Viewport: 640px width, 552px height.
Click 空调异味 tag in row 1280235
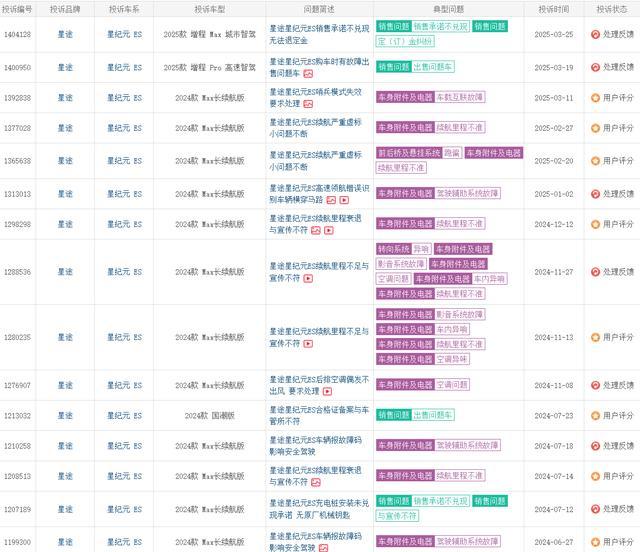pyautogui.click(x=452, y=359)
